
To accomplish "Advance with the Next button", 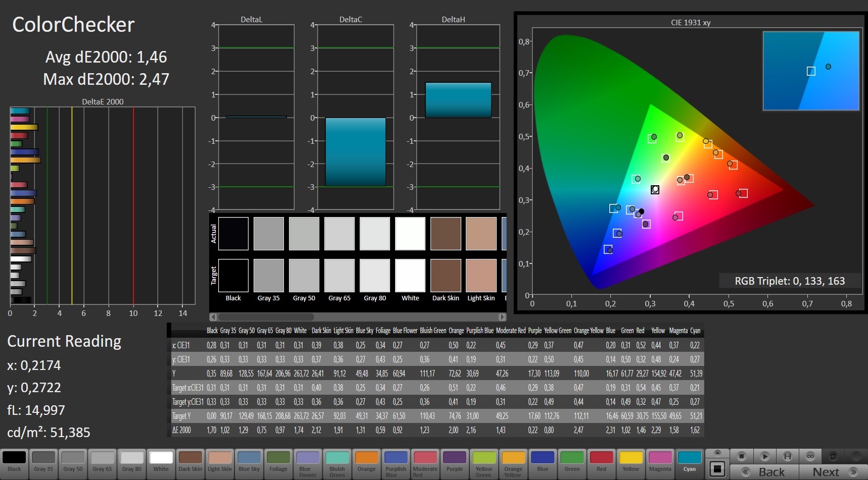I will [834, 472].
